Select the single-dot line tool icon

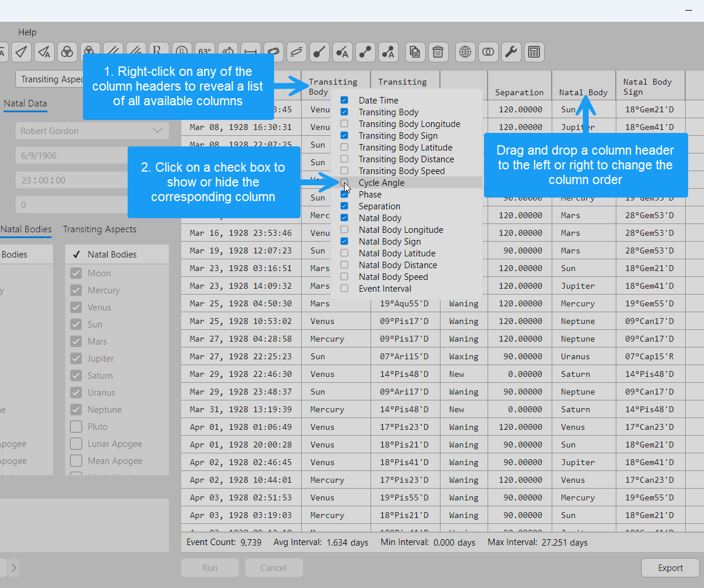coord(319,52)
